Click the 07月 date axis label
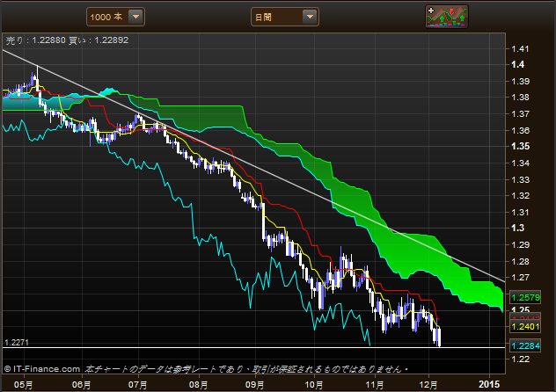 pos(137,385)
